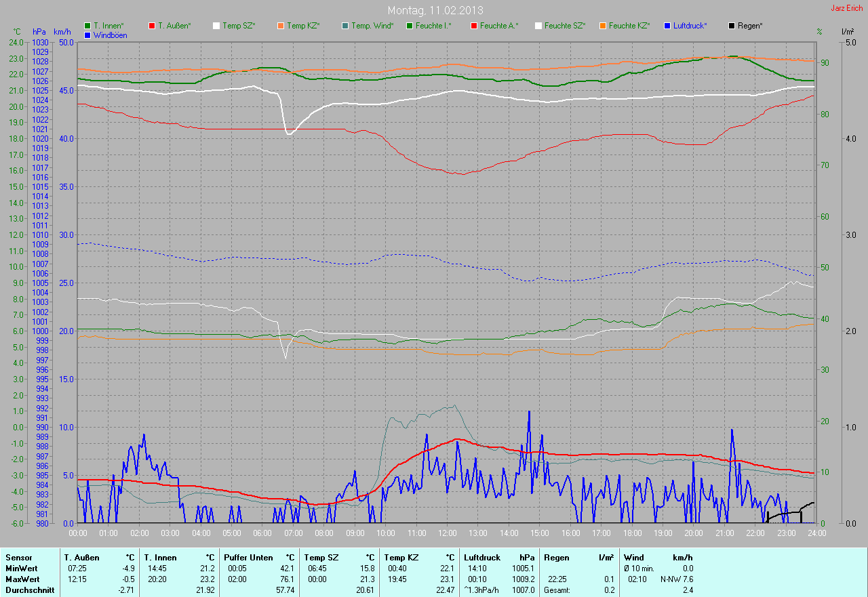This screenshot has width=868, height=597.
Task: Click the "Durchschnitt" row label
Action: click(30, 590)
